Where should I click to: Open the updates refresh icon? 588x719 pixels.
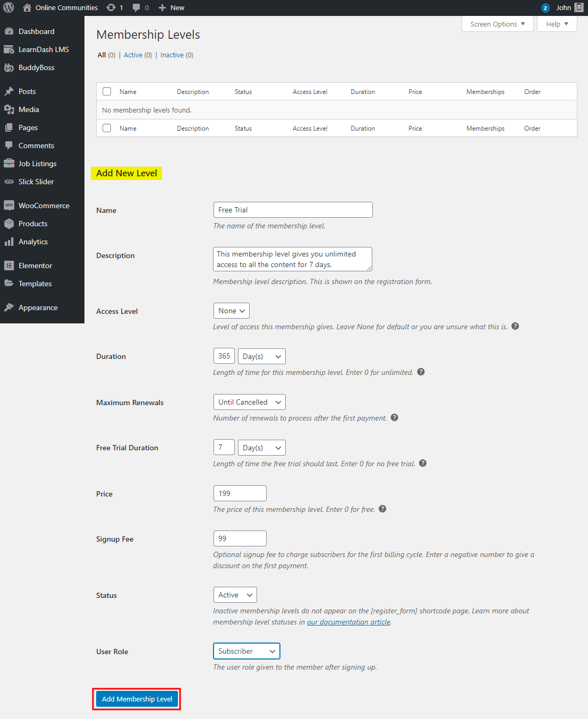click(110, 7)
